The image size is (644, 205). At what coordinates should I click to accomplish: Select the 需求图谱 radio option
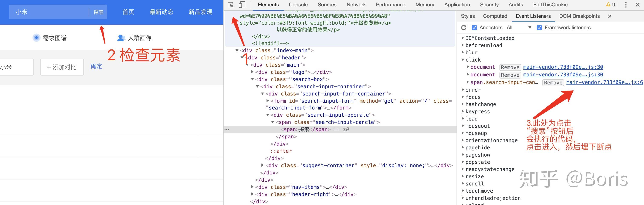click(37, 38)
